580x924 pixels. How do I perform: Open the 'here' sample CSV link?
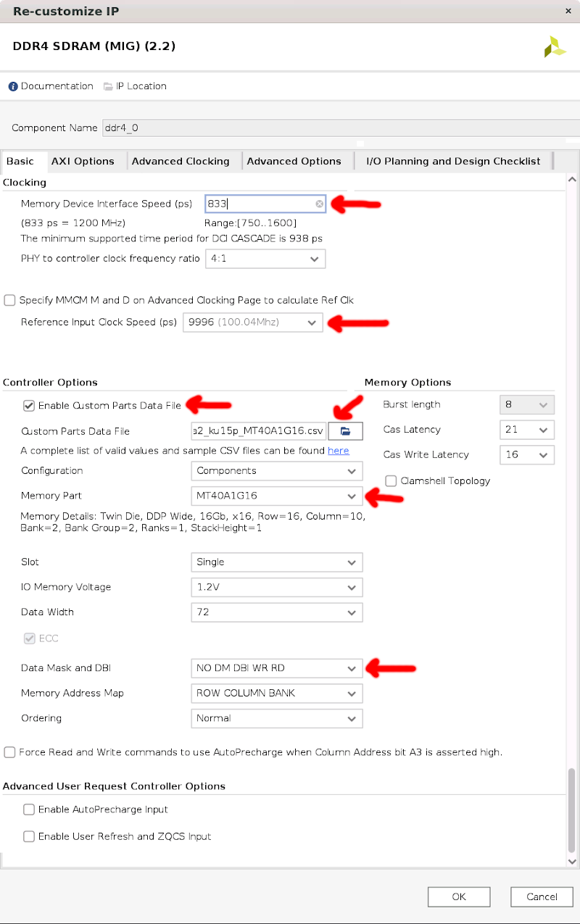click(x=338, y=451)
